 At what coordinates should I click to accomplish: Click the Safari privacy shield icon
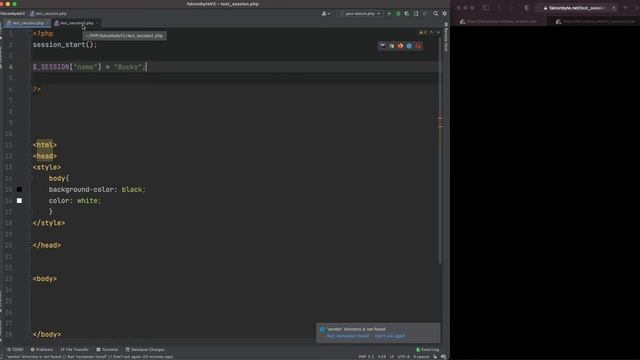(527, 8)
